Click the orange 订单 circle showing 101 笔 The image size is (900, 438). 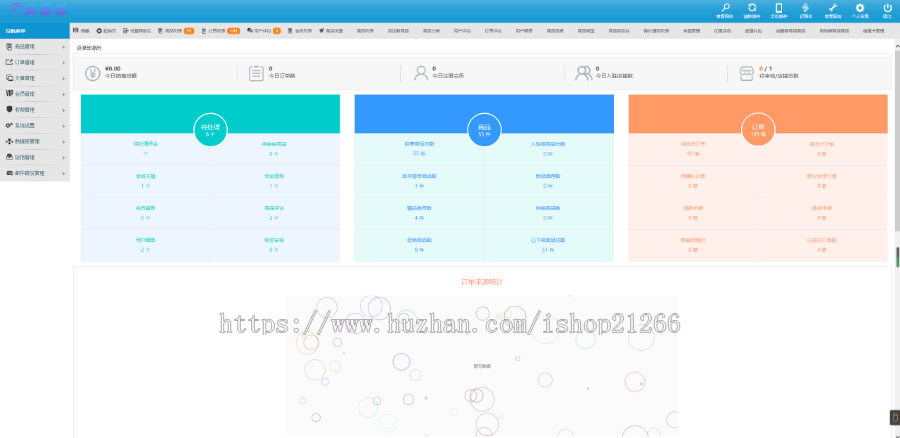[758, 129]
